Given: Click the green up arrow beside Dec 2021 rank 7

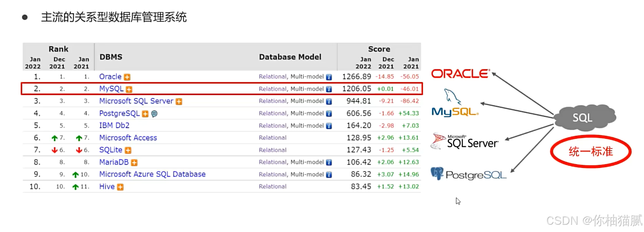Looking at the screenshot, I should coord(54,138).
